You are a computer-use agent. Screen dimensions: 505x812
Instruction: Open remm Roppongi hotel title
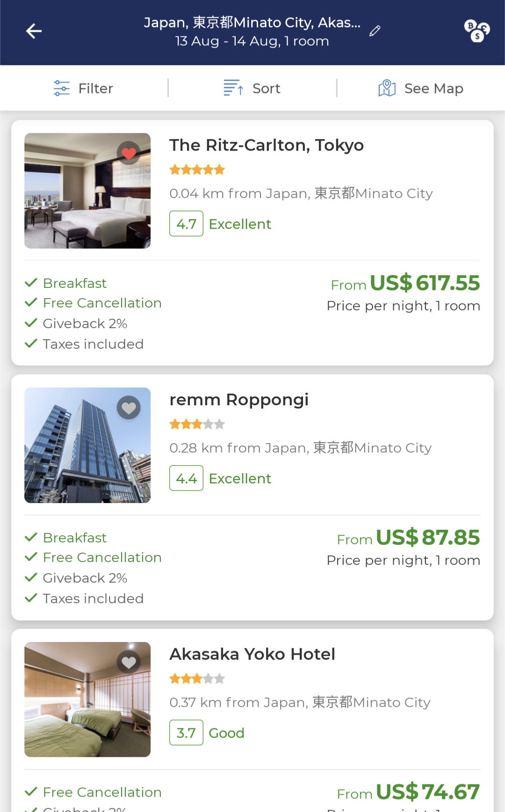pos(239,400)
